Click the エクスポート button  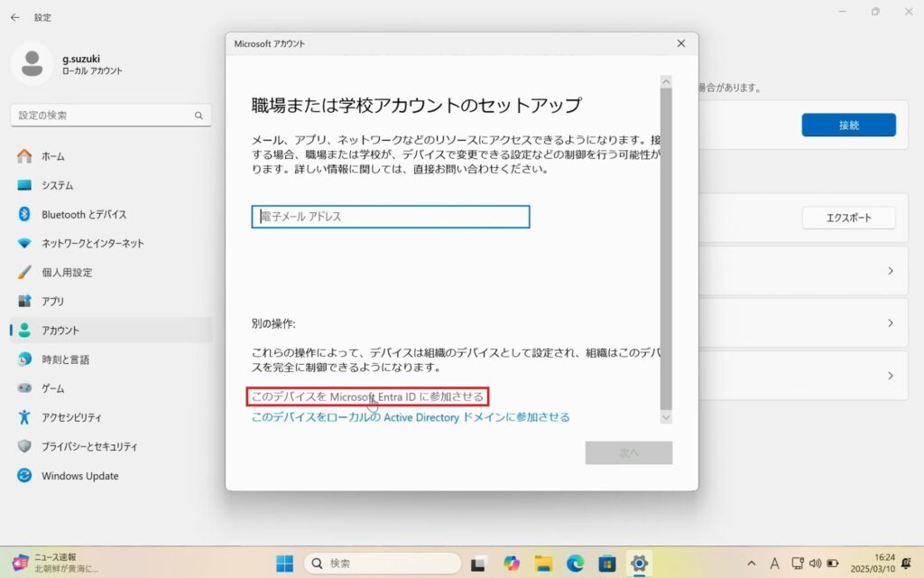[848, 218]
